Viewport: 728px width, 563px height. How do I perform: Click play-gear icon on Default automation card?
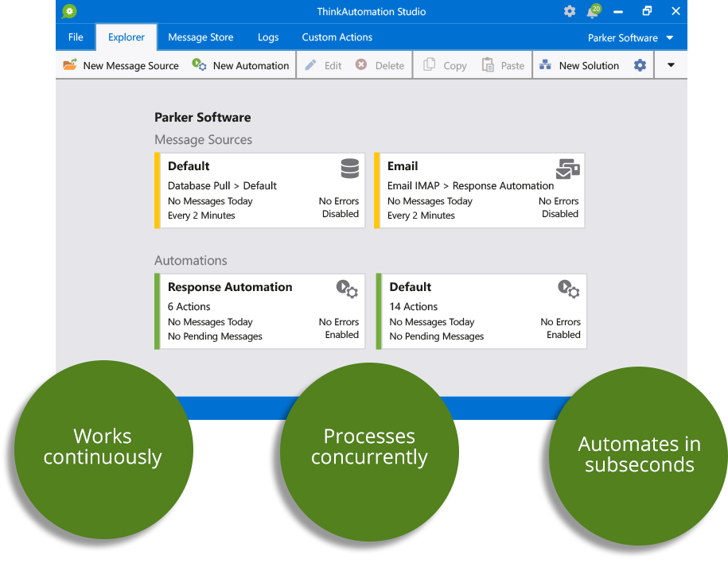(x=568, y=289)
